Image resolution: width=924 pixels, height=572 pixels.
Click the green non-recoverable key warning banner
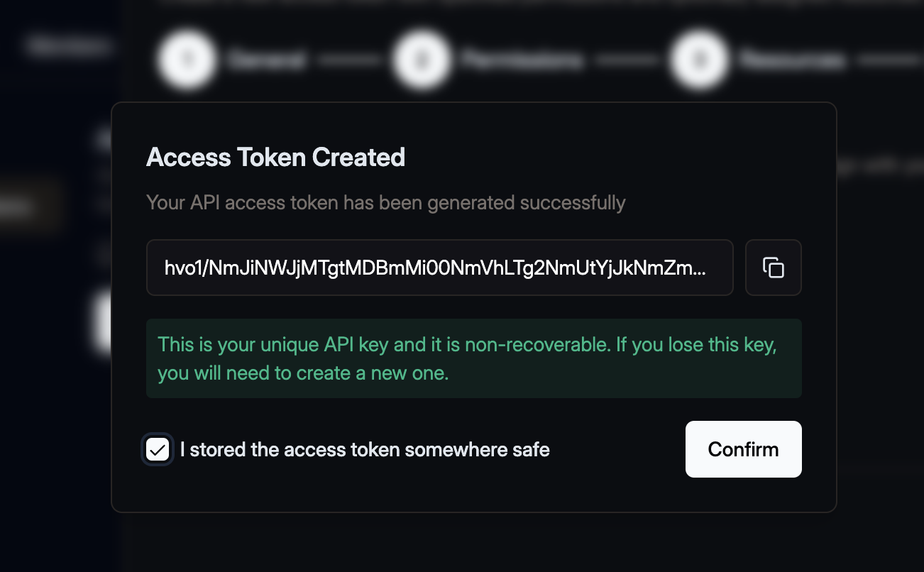473,358
